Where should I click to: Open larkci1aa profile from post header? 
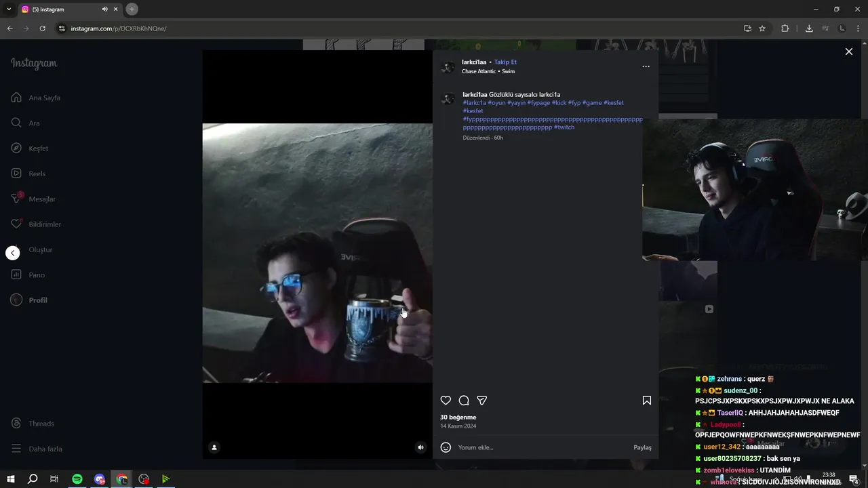point(474,62)
